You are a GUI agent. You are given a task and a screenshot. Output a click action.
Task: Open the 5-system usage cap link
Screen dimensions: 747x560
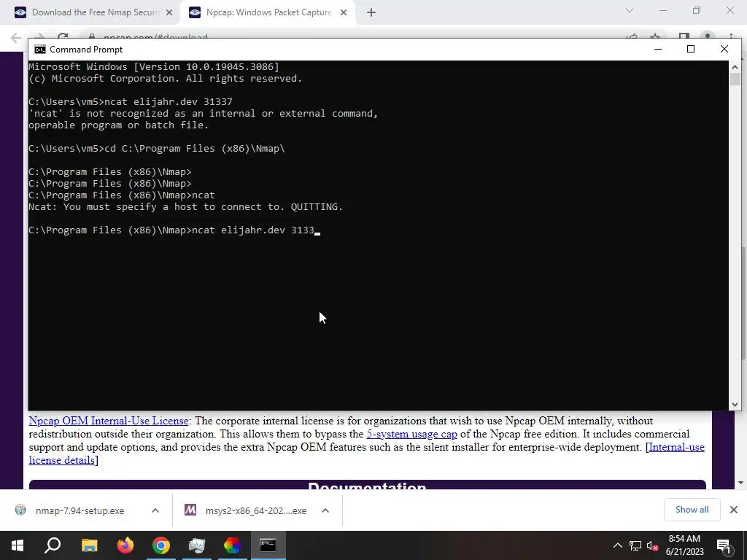(411, 435)
